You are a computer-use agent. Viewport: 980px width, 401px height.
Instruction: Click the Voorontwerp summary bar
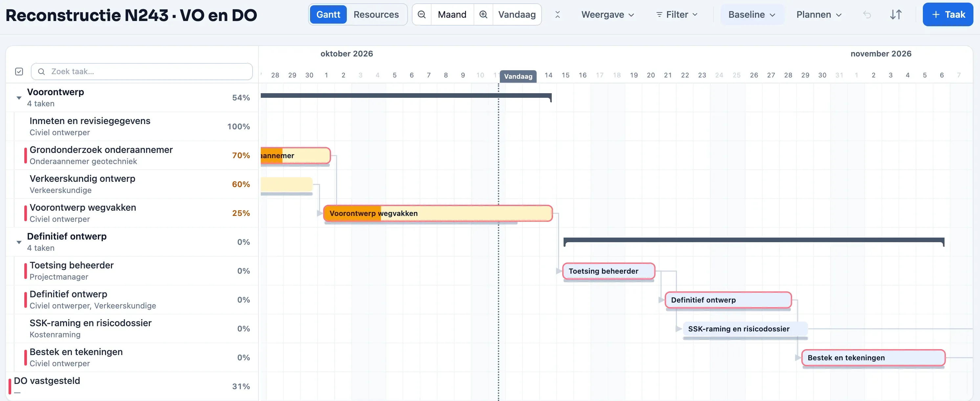(x=406, y=96)
